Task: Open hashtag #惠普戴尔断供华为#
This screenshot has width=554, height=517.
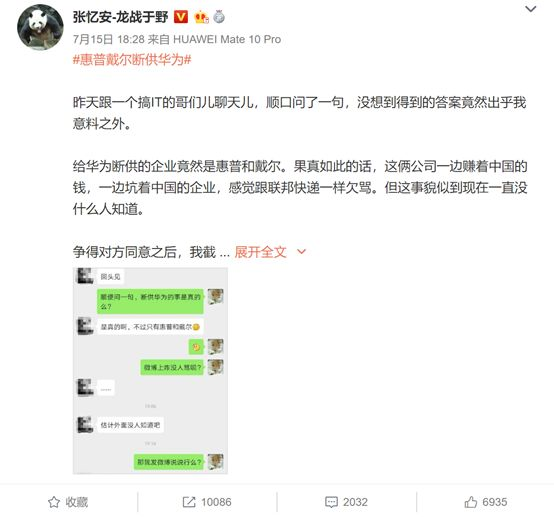Action: tap(132, 59)
